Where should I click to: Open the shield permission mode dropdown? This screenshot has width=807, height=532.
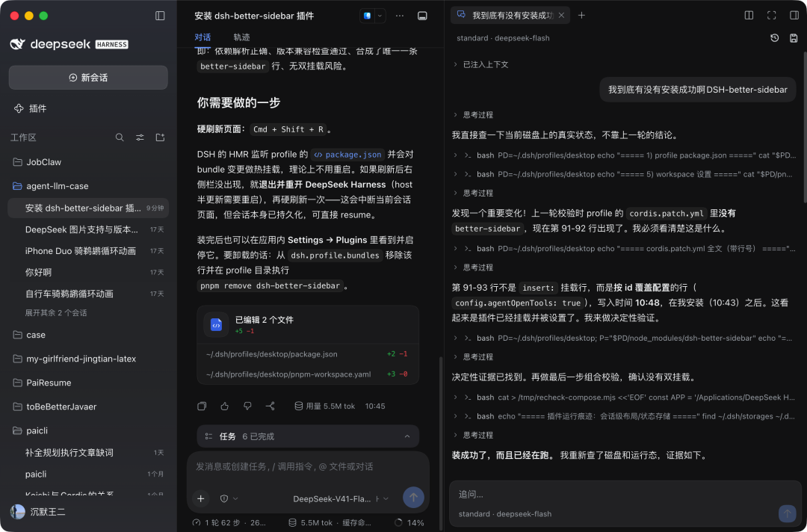229,498
